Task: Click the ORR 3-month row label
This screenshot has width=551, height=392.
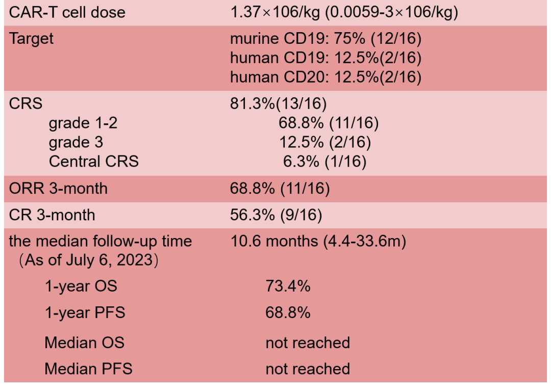Action: (59, 189)
